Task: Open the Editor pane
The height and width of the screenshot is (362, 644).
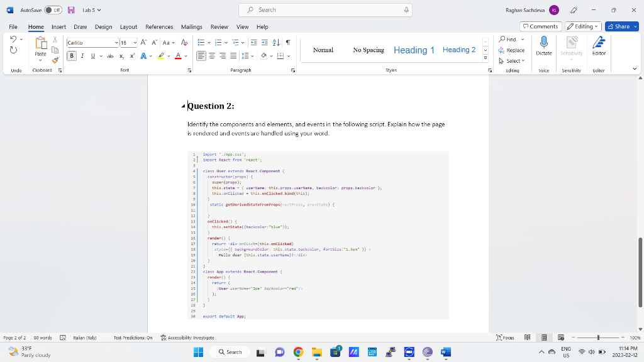Action: (599, 45)
